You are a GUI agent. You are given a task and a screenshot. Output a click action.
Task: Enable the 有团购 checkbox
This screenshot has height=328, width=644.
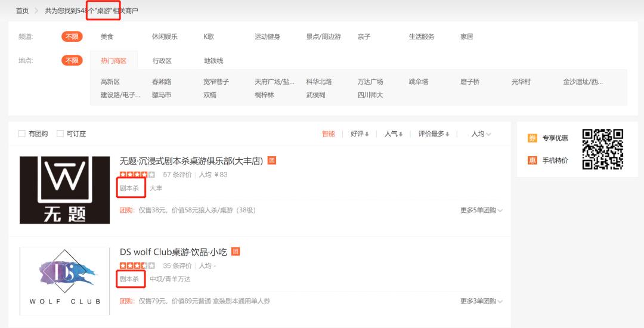[x=22, y=134]
